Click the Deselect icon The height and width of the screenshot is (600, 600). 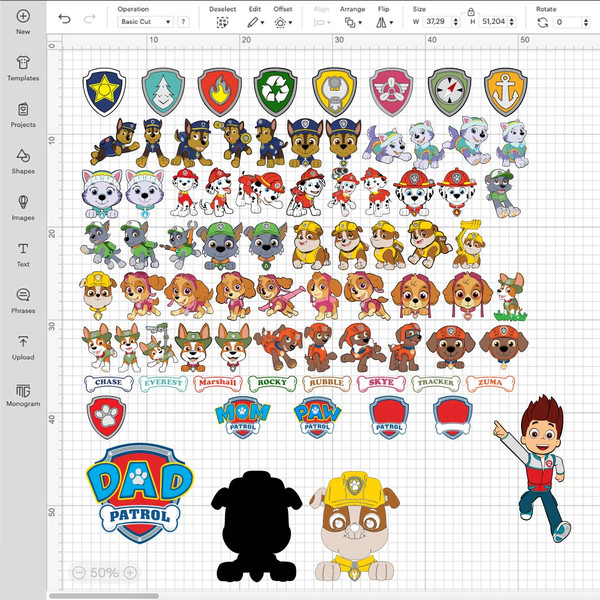pyautogui.click(x=222, y=23)
